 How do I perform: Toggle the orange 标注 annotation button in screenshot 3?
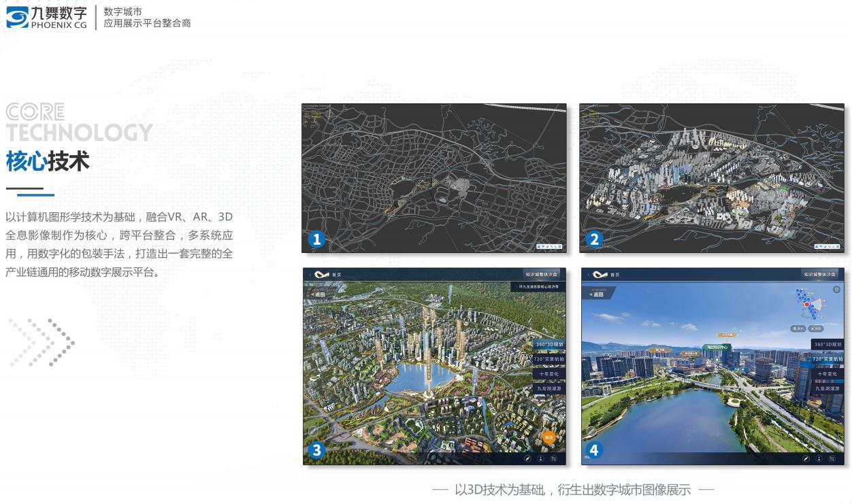[548, 437]
